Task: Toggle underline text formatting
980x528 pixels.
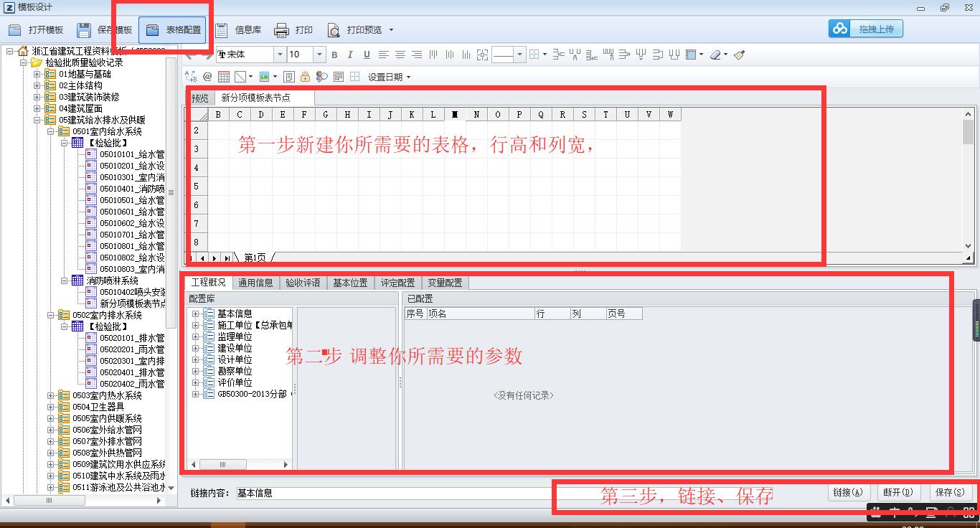Action: pos(367,55)
